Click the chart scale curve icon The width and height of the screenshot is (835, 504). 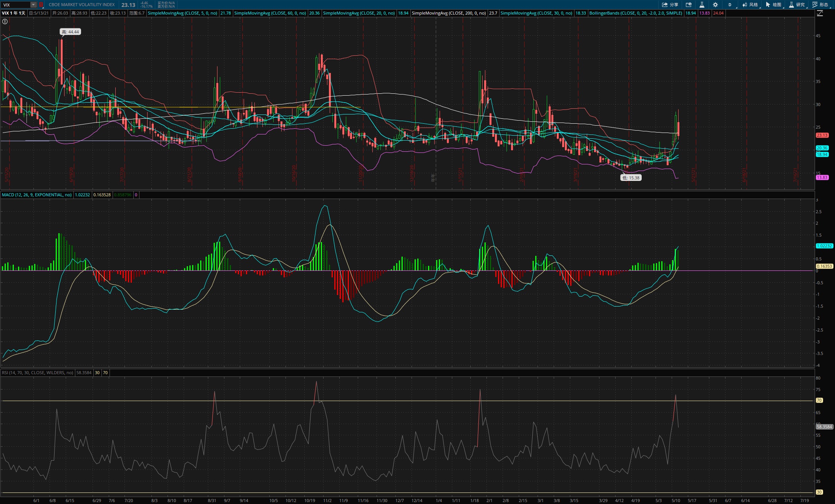[820, 13]
